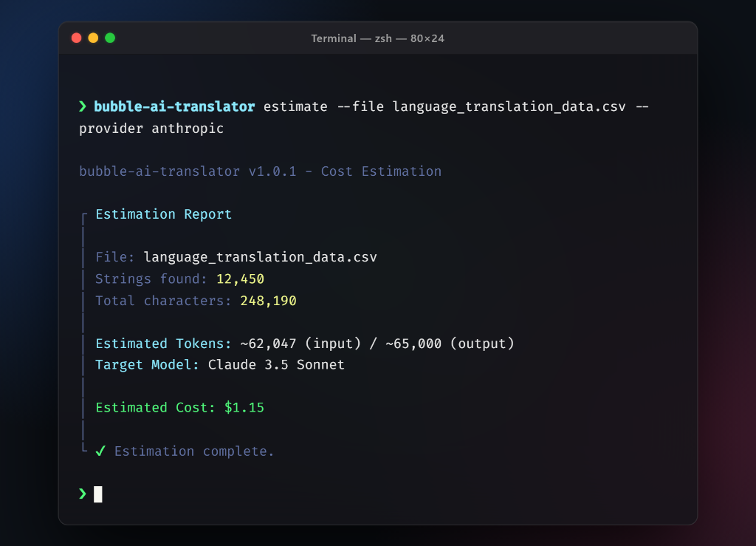Screen dimensions: 756x546
Task: Click the file name in the File: row
Action: [x=261, y=257]
